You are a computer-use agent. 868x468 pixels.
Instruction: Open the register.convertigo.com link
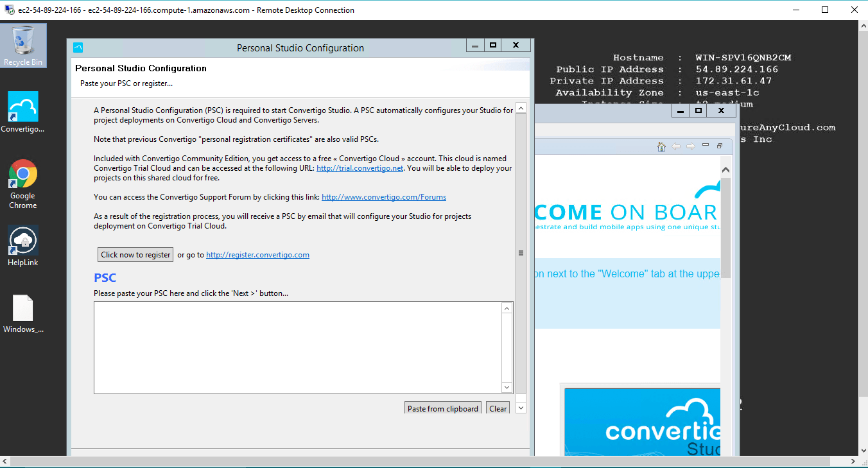pyautogui.click(x=257, y=254)
